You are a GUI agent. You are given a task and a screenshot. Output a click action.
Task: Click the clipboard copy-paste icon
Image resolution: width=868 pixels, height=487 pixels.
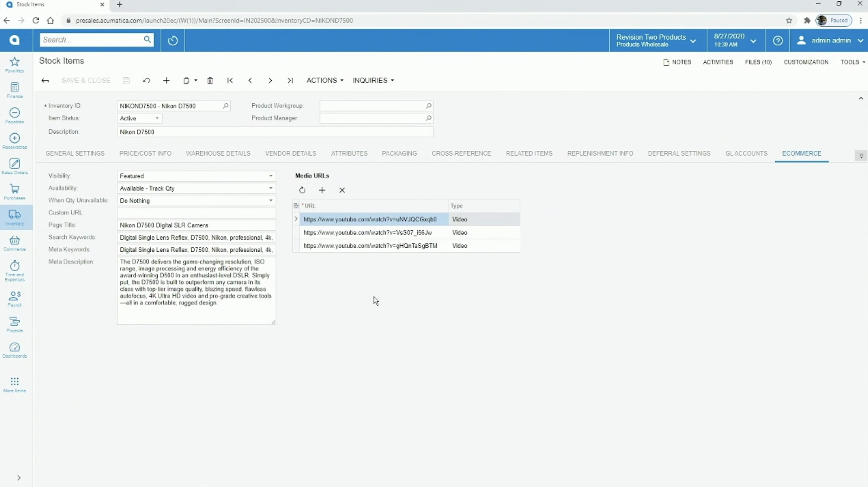tap(186, 81)
